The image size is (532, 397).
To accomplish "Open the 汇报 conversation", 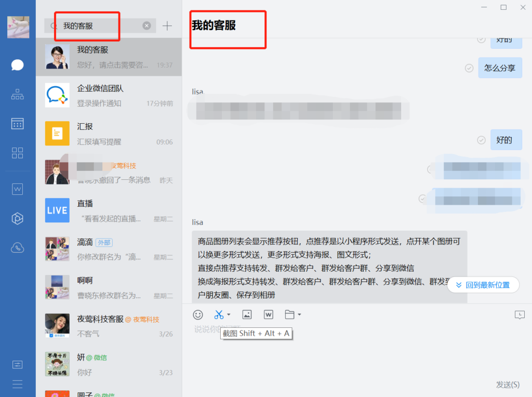I will pyautogui.click(x=109, y=134).
